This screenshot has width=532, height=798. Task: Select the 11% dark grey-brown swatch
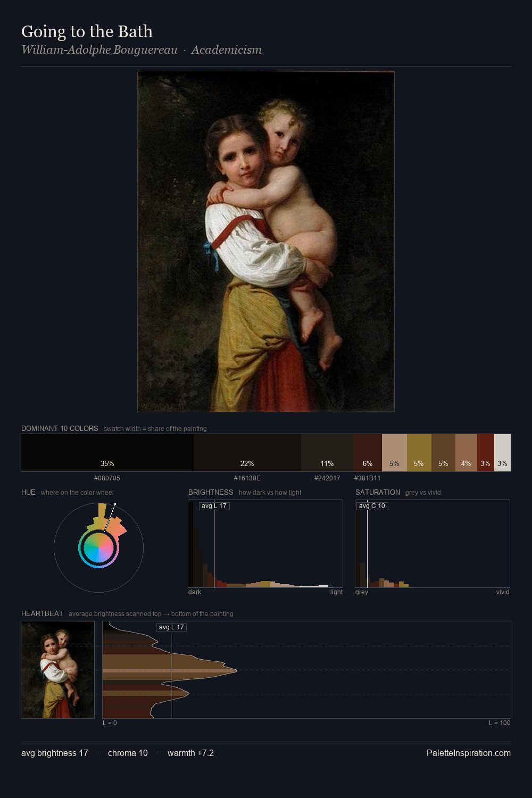click(327, 453)
